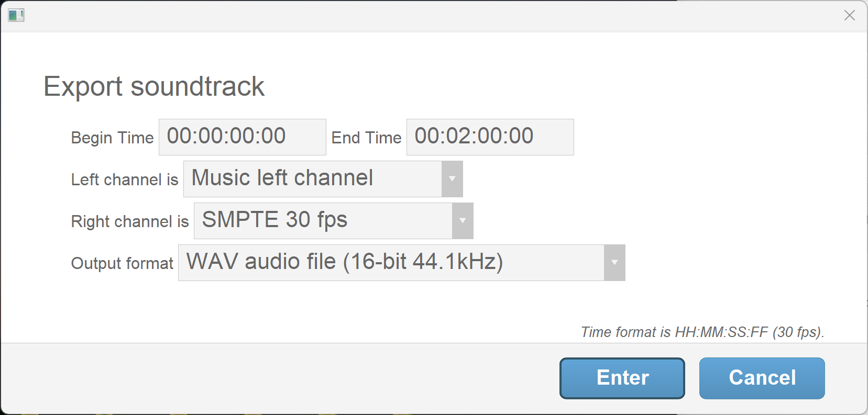This screenshot has width=868, height=415.
Task: Click the Output format dropdown arrow
Action: (x=614, y=262)
